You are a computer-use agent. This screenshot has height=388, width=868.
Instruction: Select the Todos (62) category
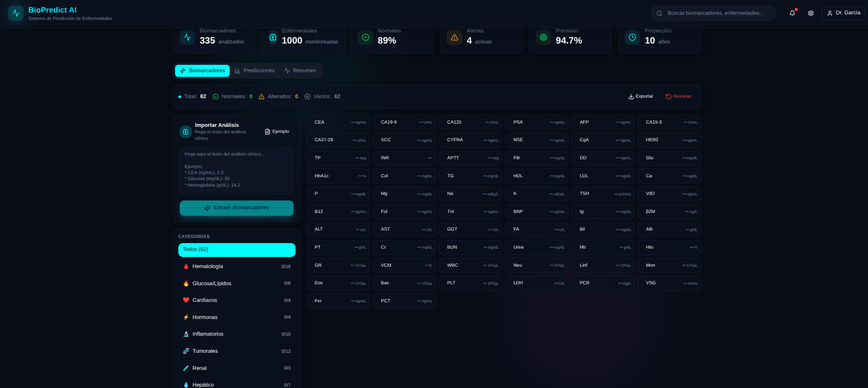coord(237,250)
